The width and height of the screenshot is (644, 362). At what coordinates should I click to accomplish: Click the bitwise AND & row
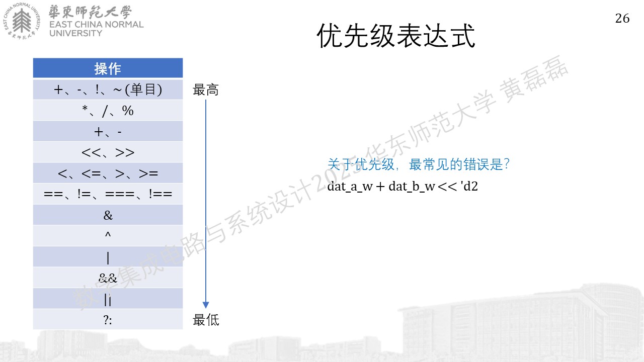pos(108,215)
